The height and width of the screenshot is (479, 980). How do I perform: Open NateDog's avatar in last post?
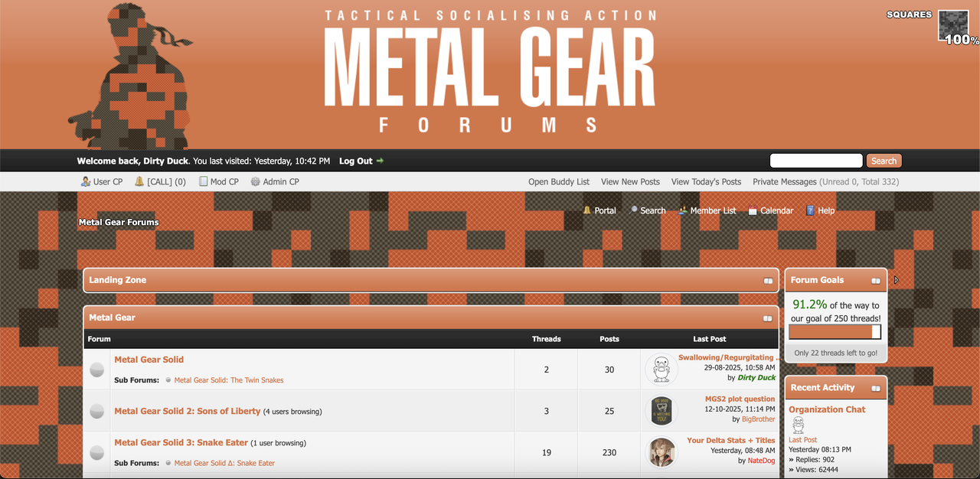tap(661, 452)
